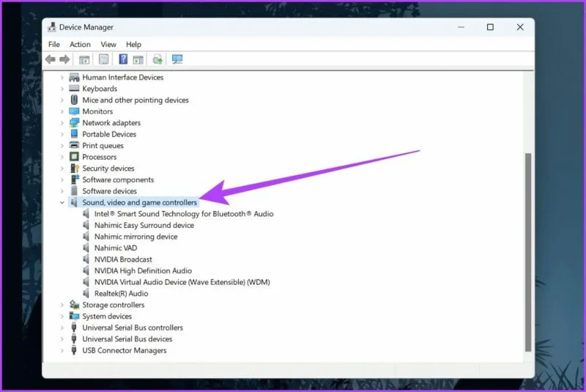Viewport: 586px width, 392px height.
Task: Click the USB Connector Managers plug icon
Action: [x=74, y=350]
